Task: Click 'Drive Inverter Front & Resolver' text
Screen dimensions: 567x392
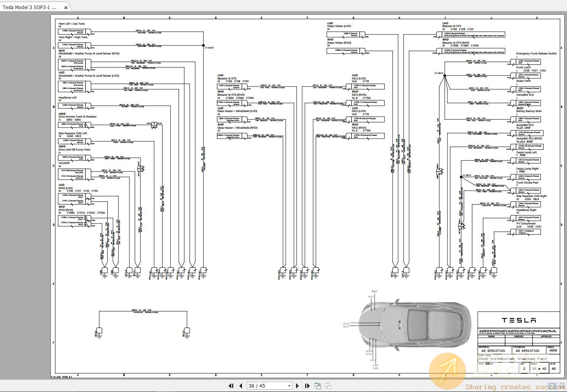Action: click(77, 117)
